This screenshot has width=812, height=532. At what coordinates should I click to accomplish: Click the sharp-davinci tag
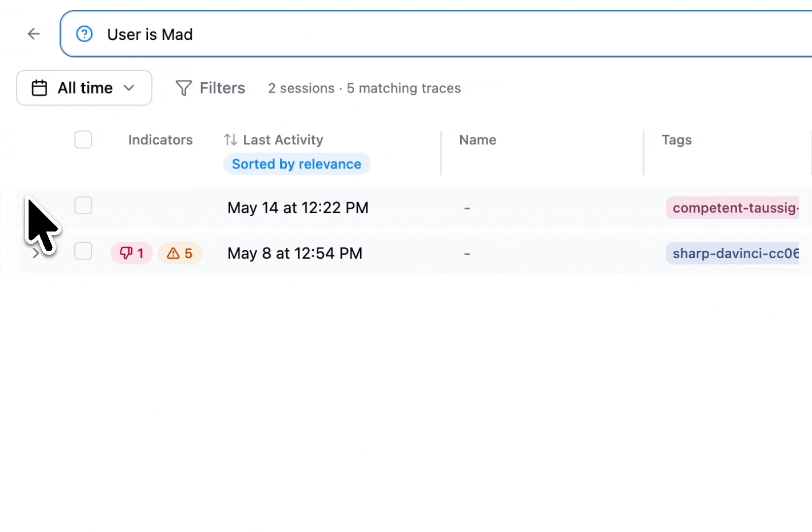[x=733, y=253]
